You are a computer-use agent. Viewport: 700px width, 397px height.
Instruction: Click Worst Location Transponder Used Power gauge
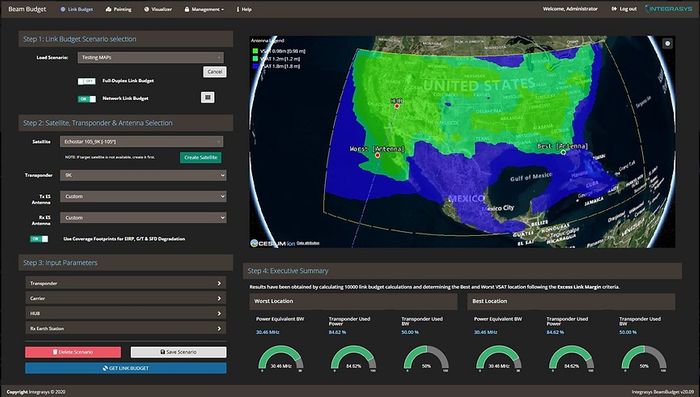(x=354, y=359)
